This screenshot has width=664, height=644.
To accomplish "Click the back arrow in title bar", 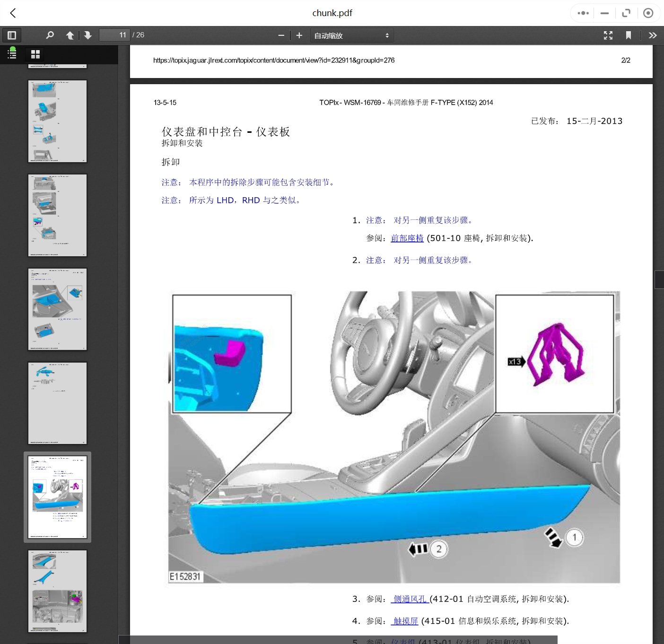I will click(13, 13).
